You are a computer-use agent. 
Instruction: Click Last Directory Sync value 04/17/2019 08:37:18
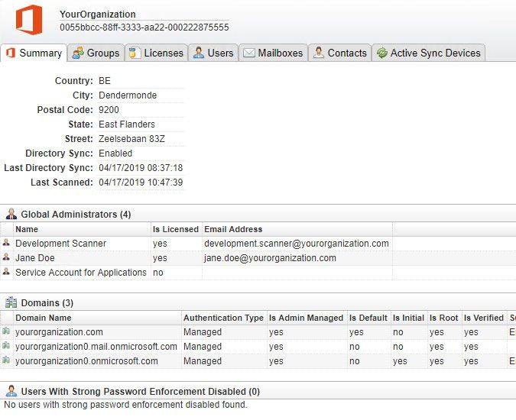[x=141, y=167]
